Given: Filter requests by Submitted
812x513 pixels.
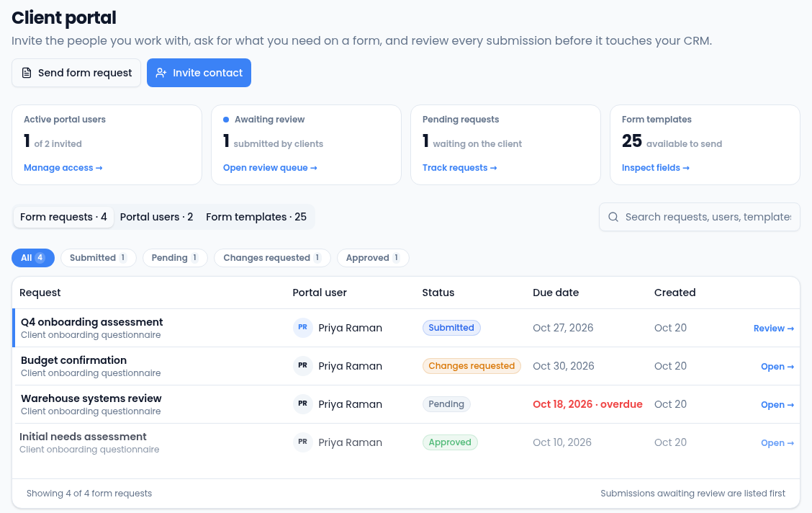Looking at the screenshot, I should pyautogui.click(x=99, y=258).
